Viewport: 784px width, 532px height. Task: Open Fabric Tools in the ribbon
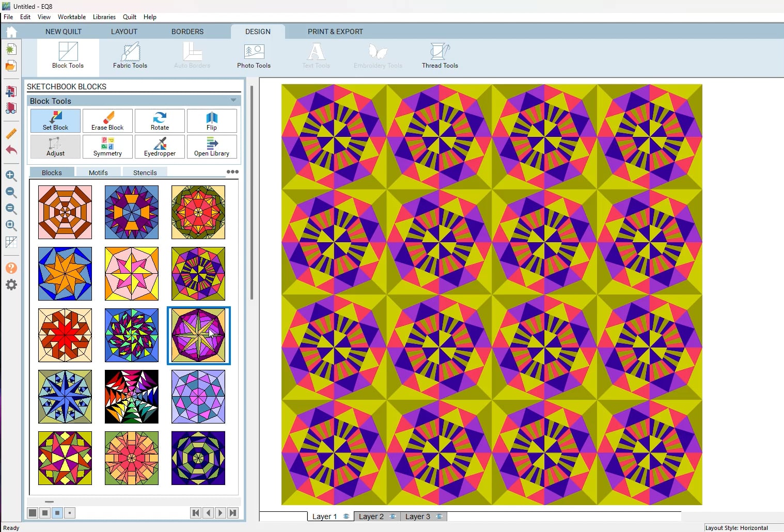tap(130, 56)
